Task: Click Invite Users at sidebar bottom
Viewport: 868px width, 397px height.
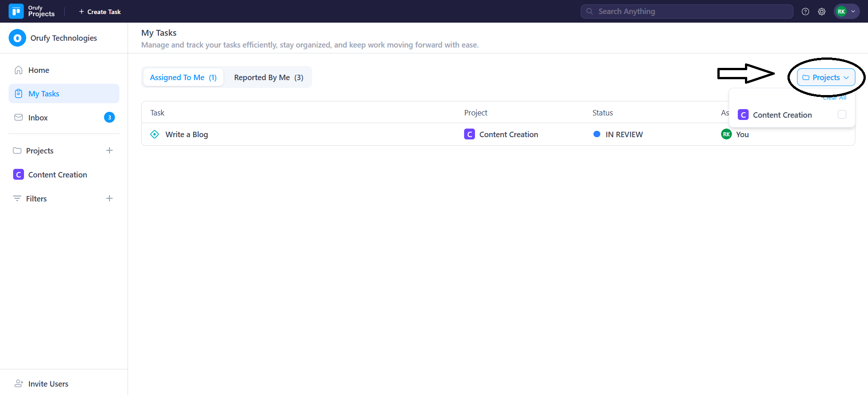Action: (48, 383)
